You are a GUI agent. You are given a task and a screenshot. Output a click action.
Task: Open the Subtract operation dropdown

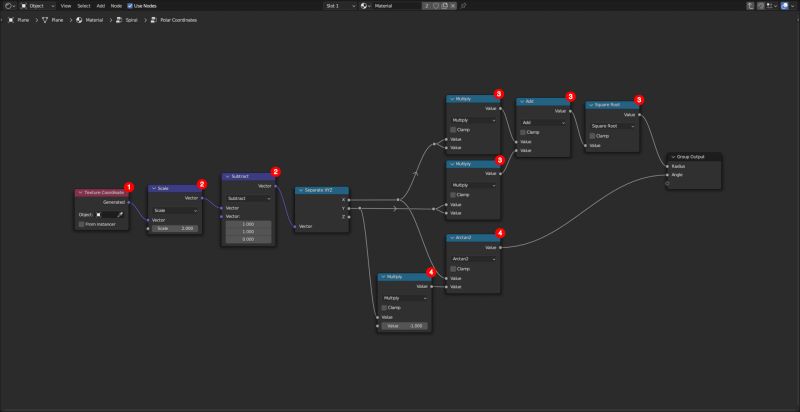[x=248, y=198]
